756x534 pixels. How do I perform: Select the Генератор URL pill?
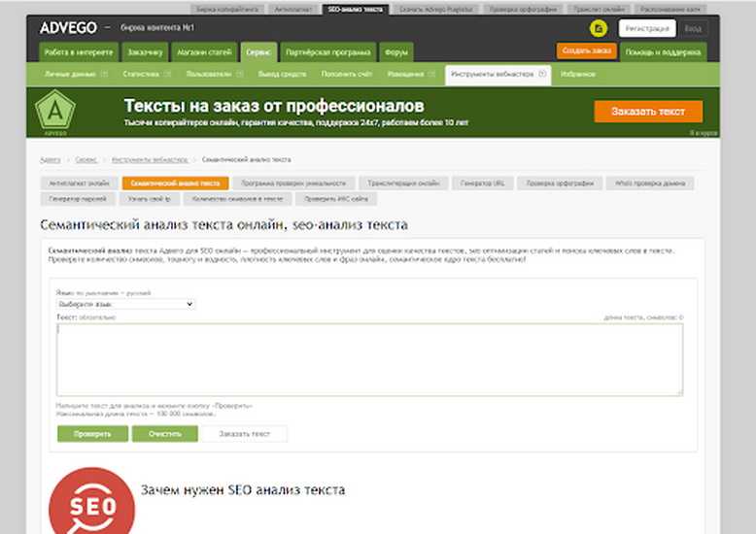(483, 184)
